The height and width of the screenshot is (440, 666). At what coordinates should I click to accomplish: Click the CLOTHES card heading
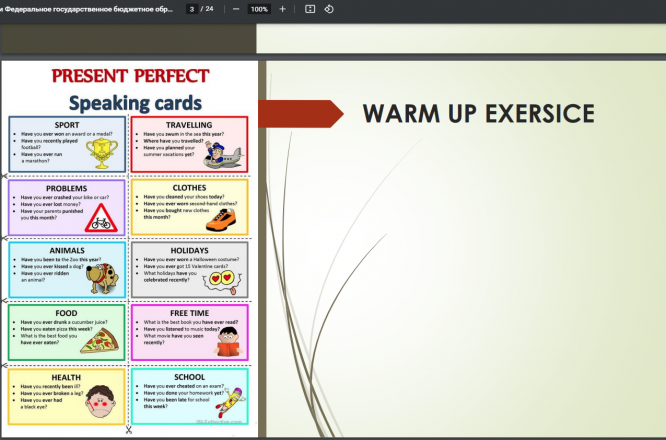click(189, 188)
